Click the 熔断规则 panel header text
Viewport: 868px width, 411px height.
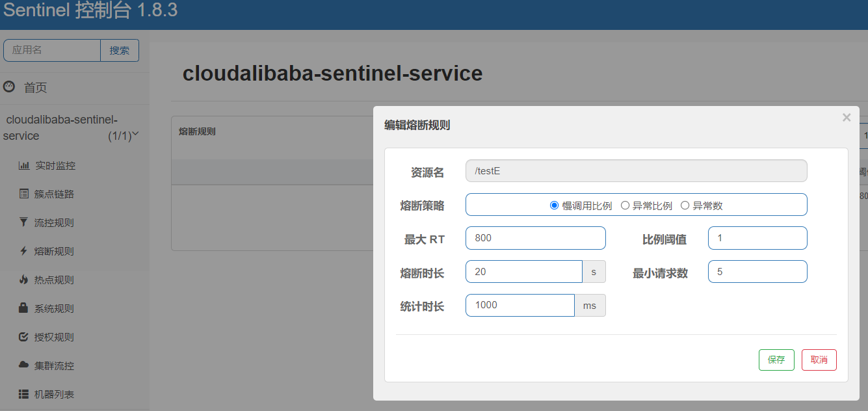pos(197,131)
